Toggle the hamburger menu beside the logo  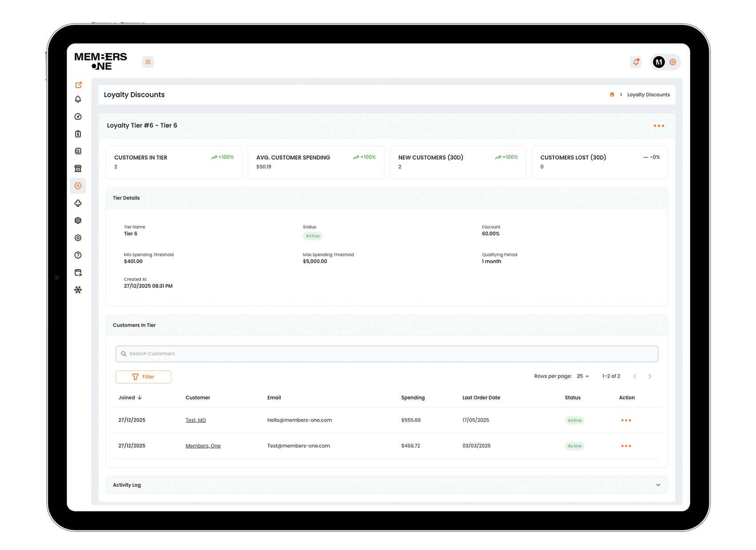[148, 62]
